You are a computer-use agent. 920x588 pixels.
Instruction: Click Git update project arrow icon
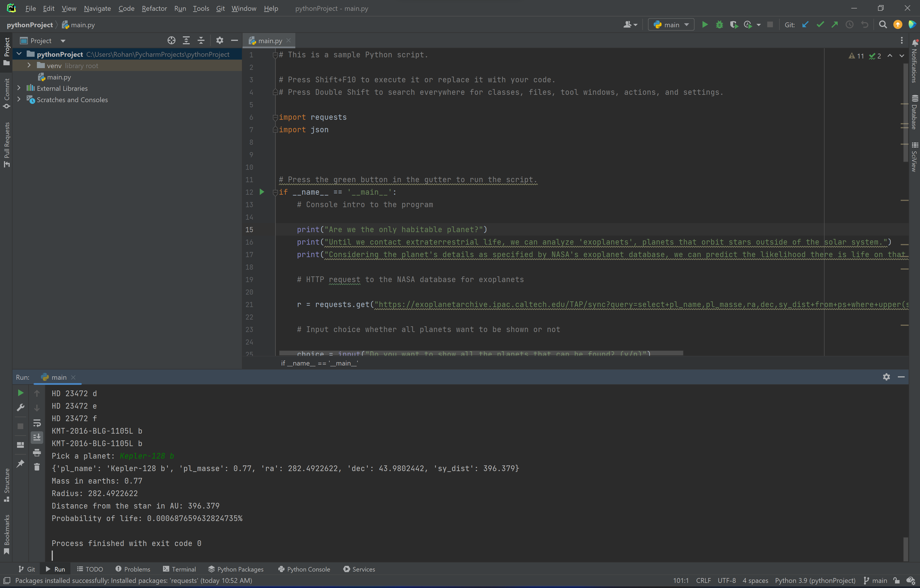[805, 25]
